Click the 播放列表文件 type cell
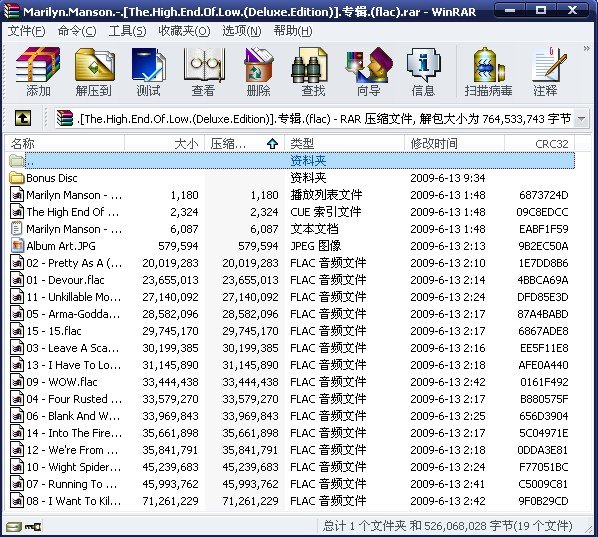The image size is (598, 537). [326, 195]
